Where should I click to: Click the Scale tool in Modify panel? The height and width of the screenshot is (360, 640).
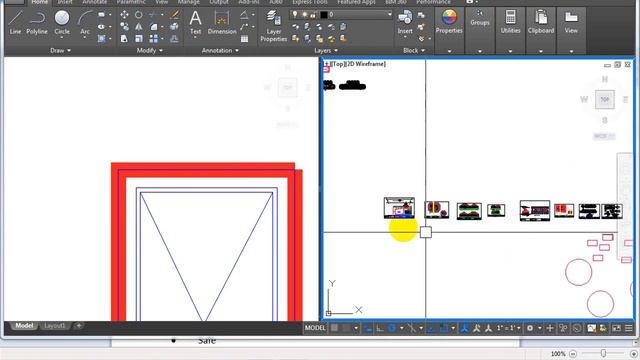[x=139, y=39]
